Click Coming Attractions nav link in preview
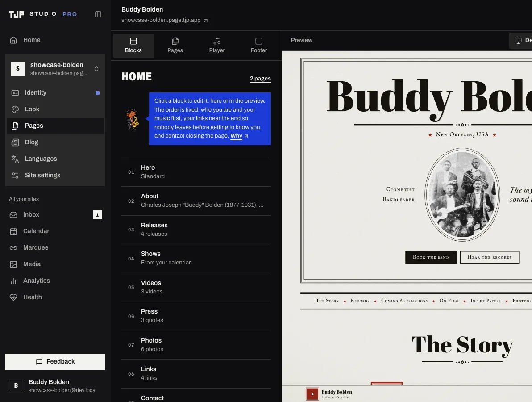Image resolution: width=532 pixels, height=402 pixels. coord(404,301)
